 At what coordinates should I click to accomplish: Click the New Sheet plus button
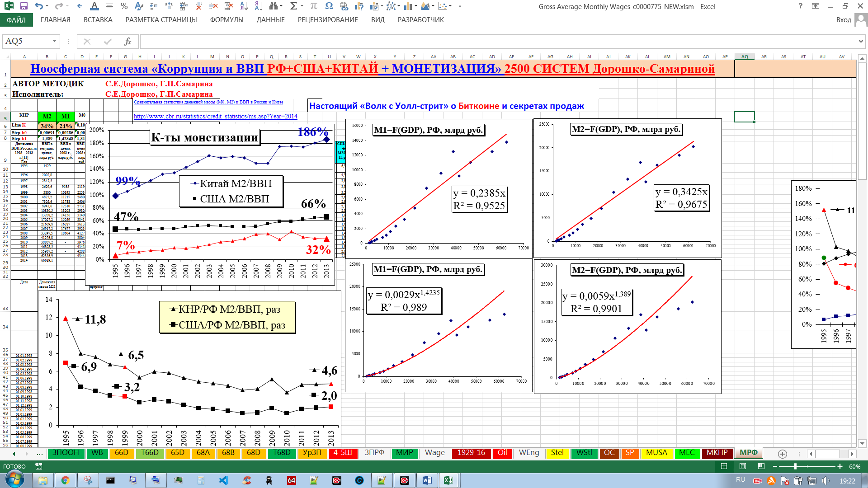coord(783,454)
